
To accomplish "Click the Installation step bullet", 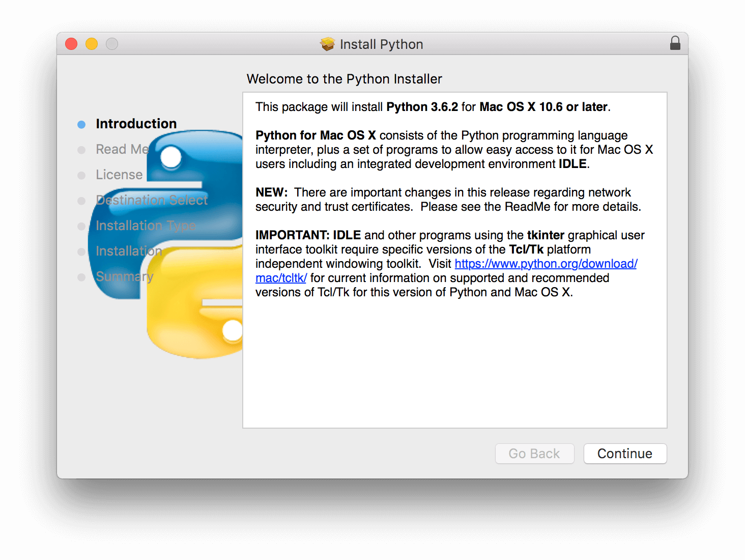I will point(82,251).
